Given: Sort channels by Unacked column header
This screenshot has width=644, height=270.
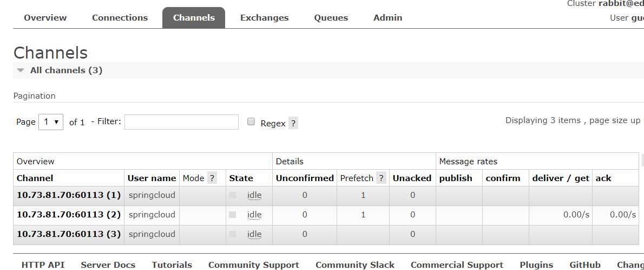Looking at the screenshot, I should 412,178.
